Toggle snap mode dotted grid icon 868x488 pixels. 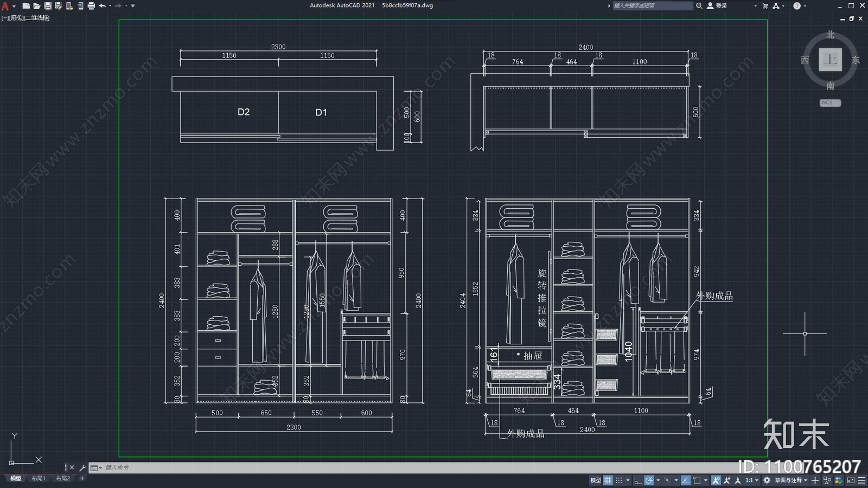click(619, 480)
